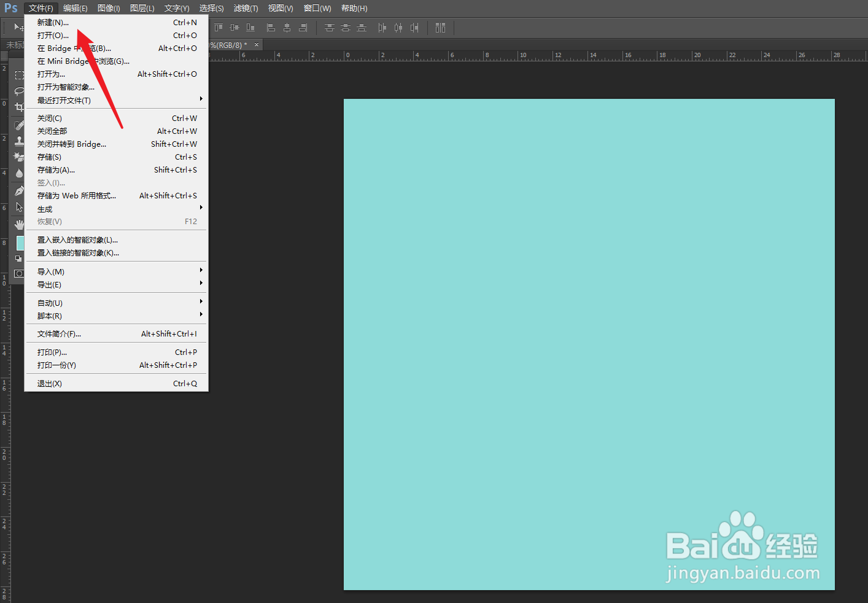Click Align right edges icon

[x=303, y=28]
